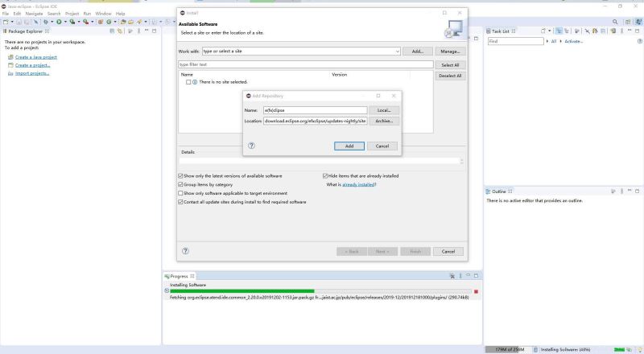Viewport: 644px width, 354px height.
Task: Click the Open Type toolbar icon
Action: (x=123, y=22)
